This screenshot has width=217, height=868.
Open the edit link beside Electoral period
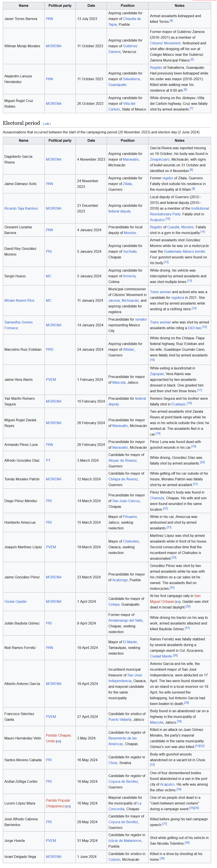(47, 124)
